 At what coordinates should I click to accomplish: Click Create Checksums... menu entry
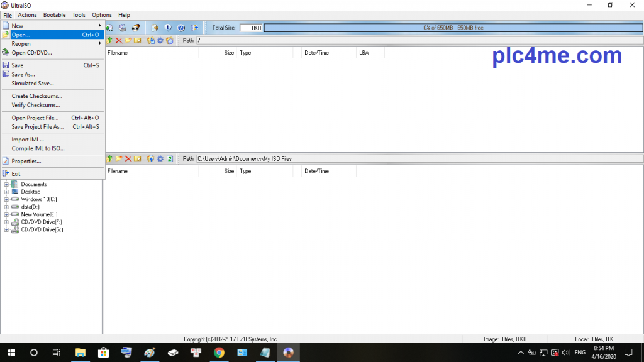(x=36, y=96)
